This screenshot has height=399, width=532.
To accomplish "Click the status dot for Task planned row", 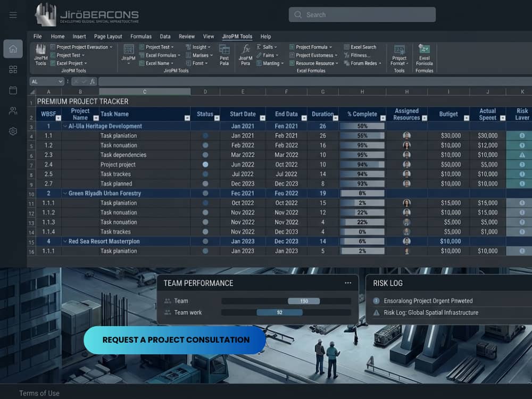I will click(x=205, y=184).
